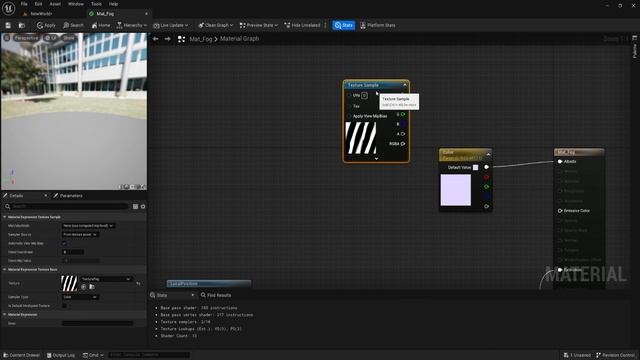The height and width of the screenshot is (360, 640).
Task: Click the UVs input pin on Texture Sample
Action: pyautogui.click(x=349, y=95)
